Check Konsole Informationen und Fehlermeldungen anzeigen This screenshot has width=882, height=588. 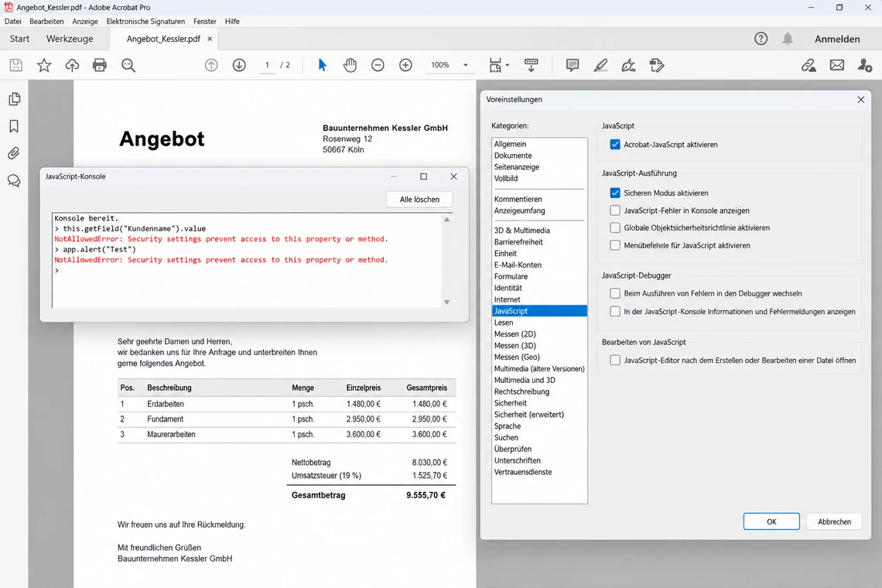[x=615, y=312]
